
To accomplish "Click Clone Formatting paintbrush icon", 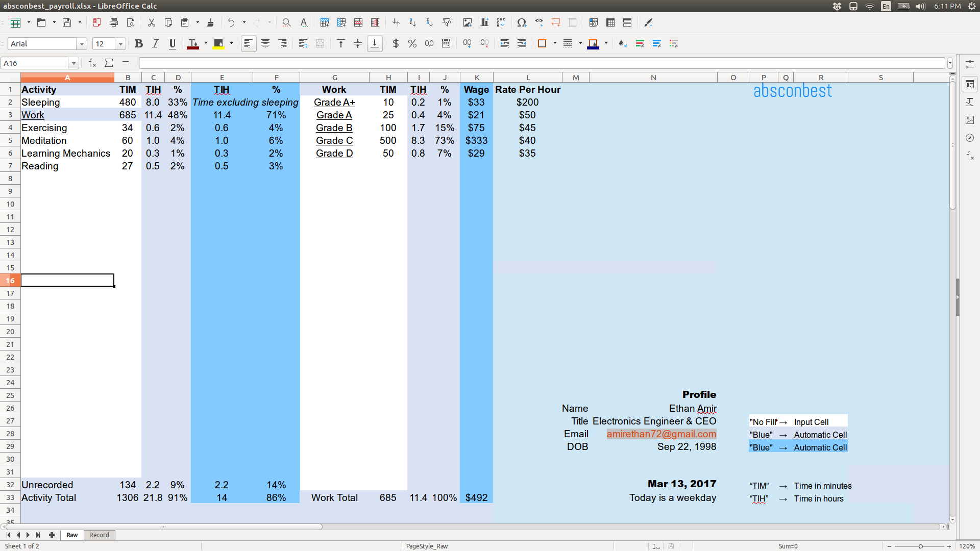I will point(210,22).
